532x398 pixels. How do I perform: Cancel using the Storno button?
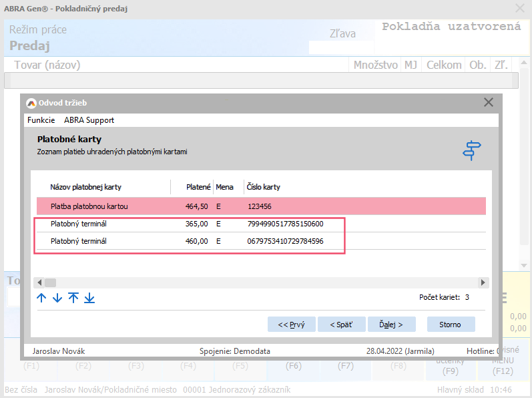450,325
